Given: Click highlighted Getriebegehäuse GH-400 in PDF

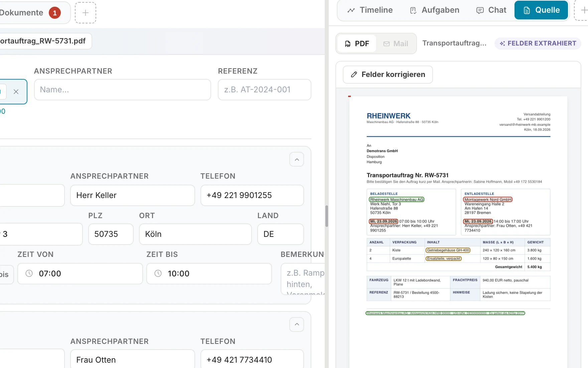Looking at the screenshot, I should pos(448,250).
